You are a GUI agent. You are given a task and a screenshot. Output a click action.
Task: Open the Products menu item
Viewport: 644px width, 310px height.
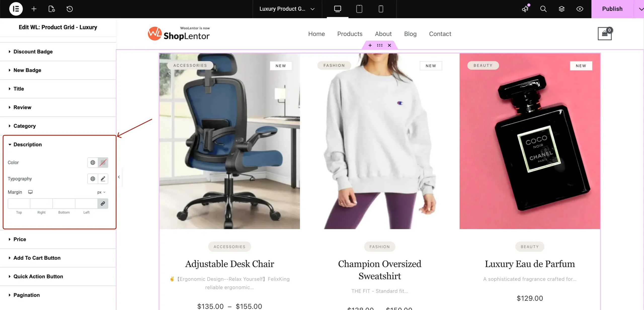(x=350, y=34)
